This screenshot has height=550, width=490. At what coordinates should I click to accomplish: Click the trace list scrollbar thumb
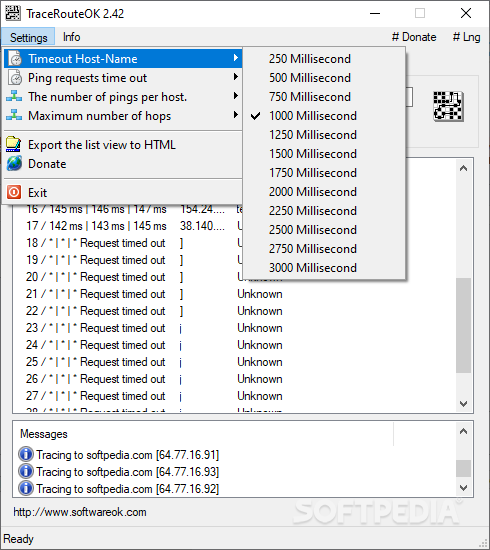coord(463,326)
